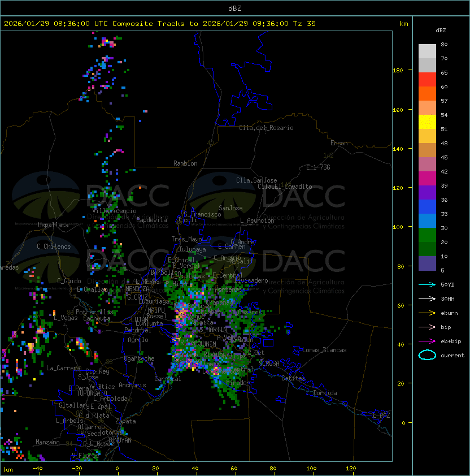Viewport: 470px width, 476px height.
Task: Click the 'L_Dormida' map label
Action: (x=321, y=393)
